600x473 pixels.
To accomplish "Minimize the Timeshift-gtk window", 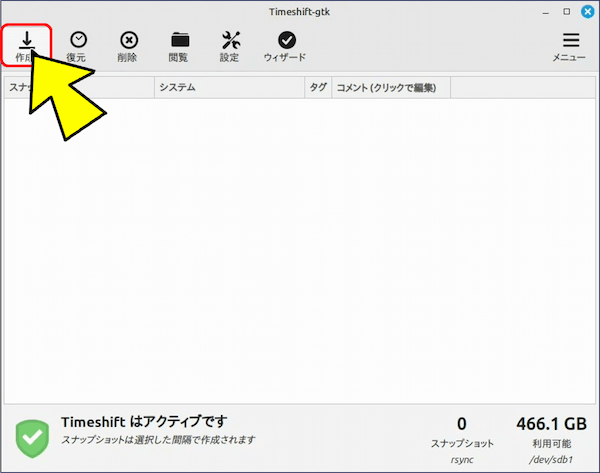I will 545,12.
